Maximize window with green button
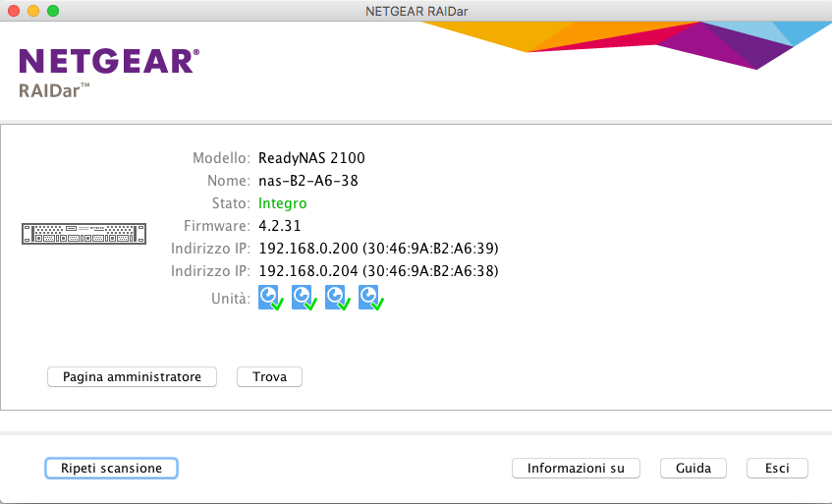Image resolution: width=832 pixels, height=504 pixels. 53,11
